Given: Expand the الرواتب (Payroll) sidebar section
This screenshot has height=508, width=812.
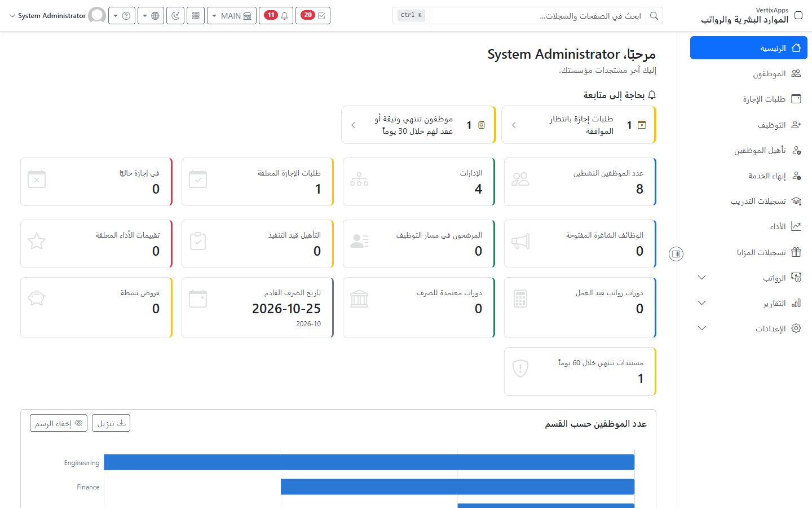Looking at the screenshot, I should pos(749,278).
